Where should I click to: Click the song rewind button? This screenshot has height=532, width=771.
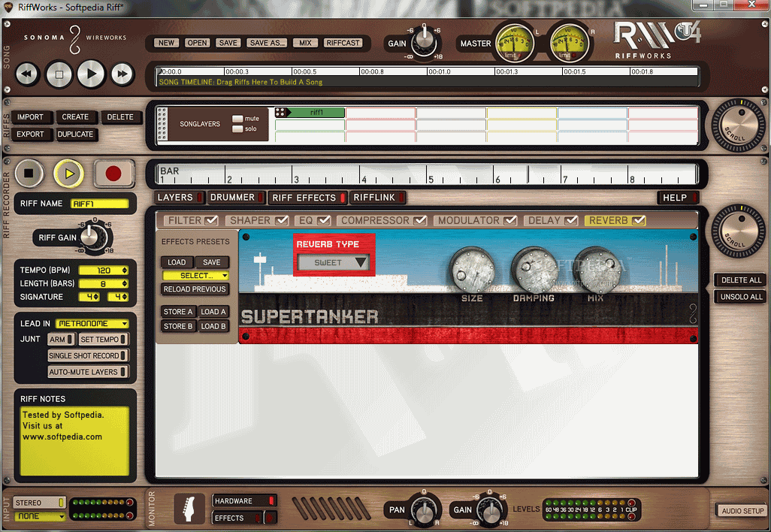point(27,74)
